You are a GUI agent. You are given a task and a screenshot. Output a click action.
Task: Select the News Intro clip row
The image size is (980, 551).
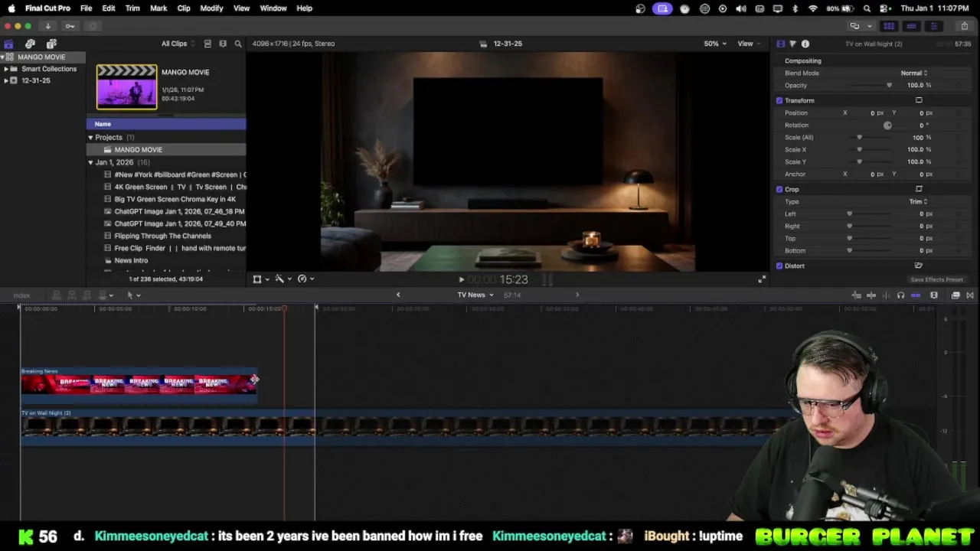166,260
